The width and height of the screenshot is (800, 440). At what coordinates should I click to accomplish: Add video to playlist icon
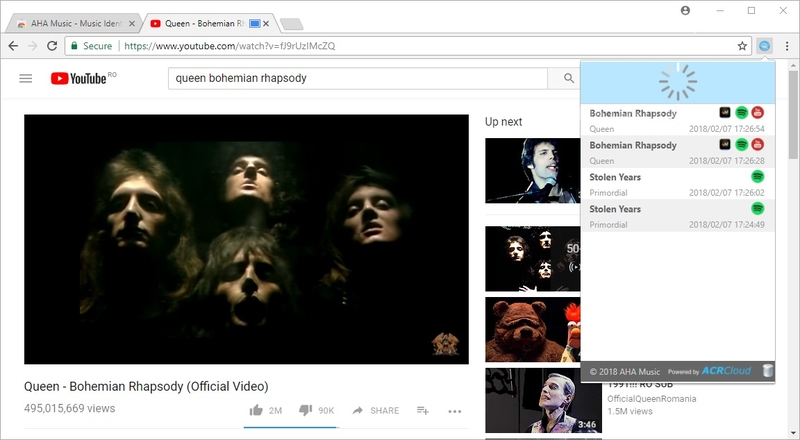pos(422,410)
